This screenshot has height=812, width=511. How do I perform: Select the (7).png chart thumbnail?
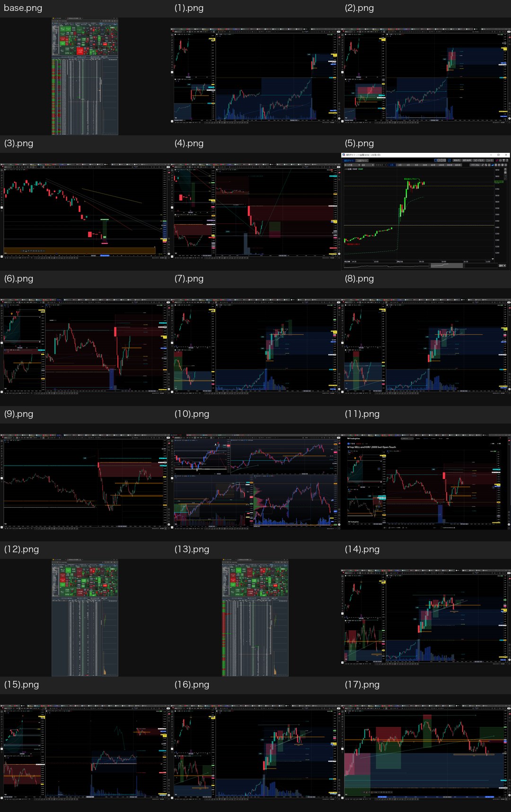click(x=255, y=347)
